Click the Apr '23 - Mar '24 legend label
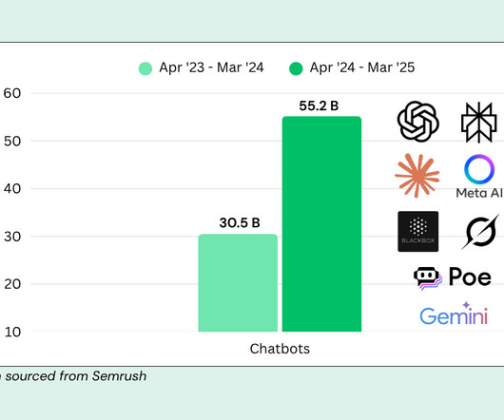504x420 pixels. 211,67
